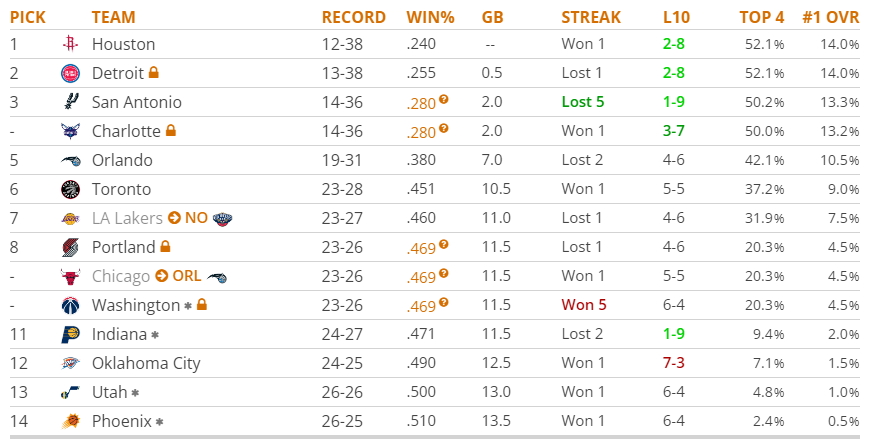This screenshot has width=875, height=439.
Task: Click the asterisk next to Indiana
Action: pyautogui.click(x=155, y=335)
